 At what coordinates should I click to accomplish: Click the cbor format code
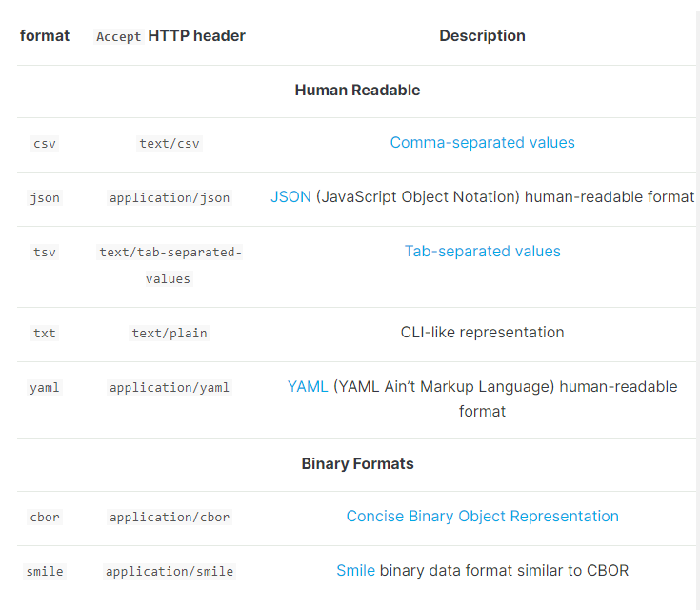pyautogui.click(x=45, y=517)
